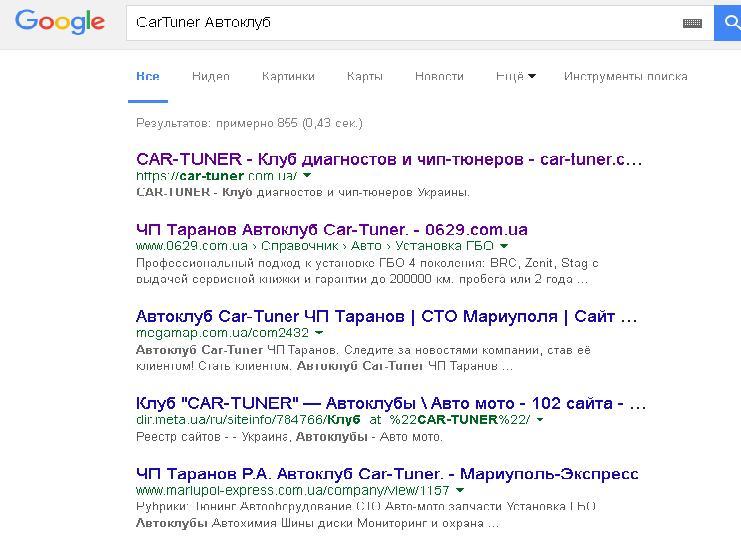741x550 pixels.
Task: Select the Все results tab
Action: (x=148, y=76)
